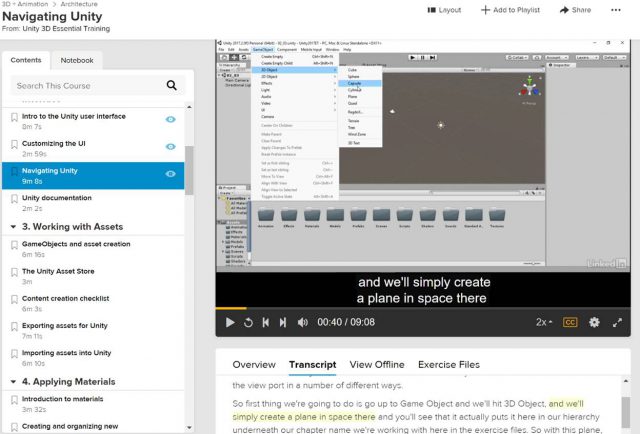
Task: Open the Content creation checklist lesson
Action: [x=93, y=303]
